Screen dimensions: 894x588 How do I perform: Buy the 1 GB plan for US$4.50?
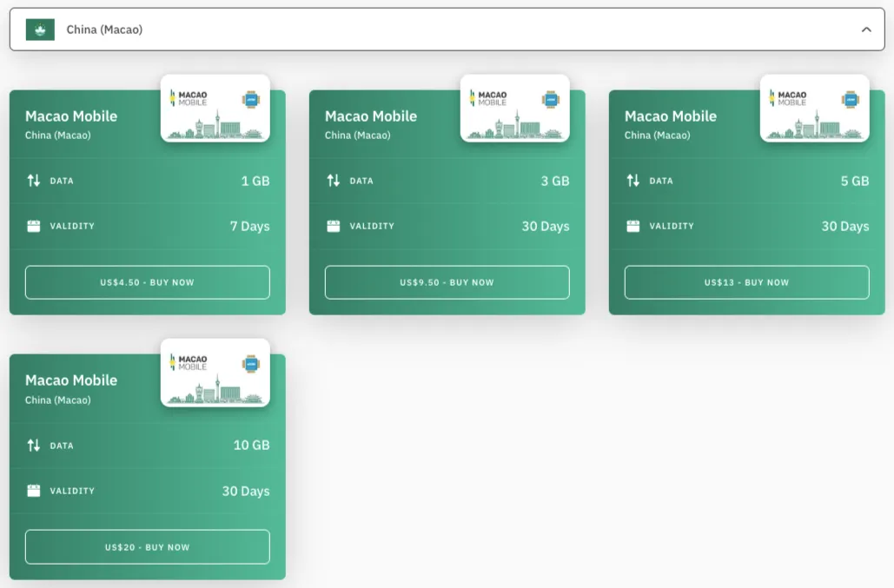coord(147,282)
